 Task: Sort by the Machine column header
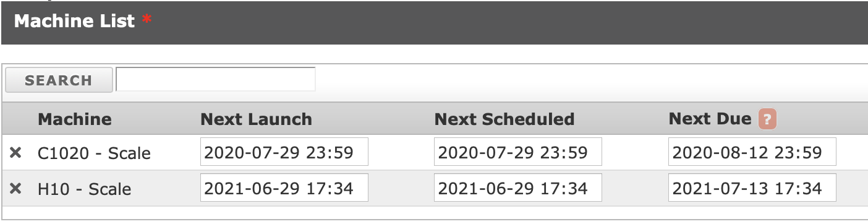coord(75,119)
